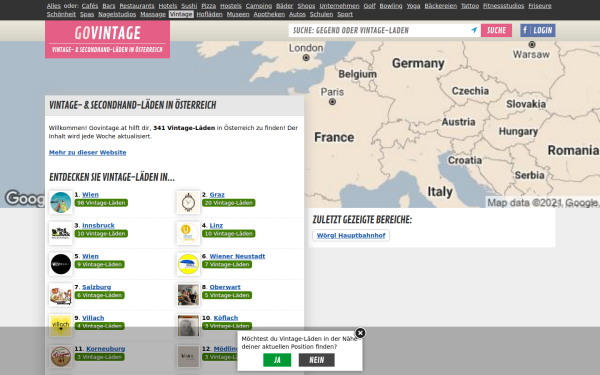Open the Bäder category
The image size is (600, 375).
[285, 6]
